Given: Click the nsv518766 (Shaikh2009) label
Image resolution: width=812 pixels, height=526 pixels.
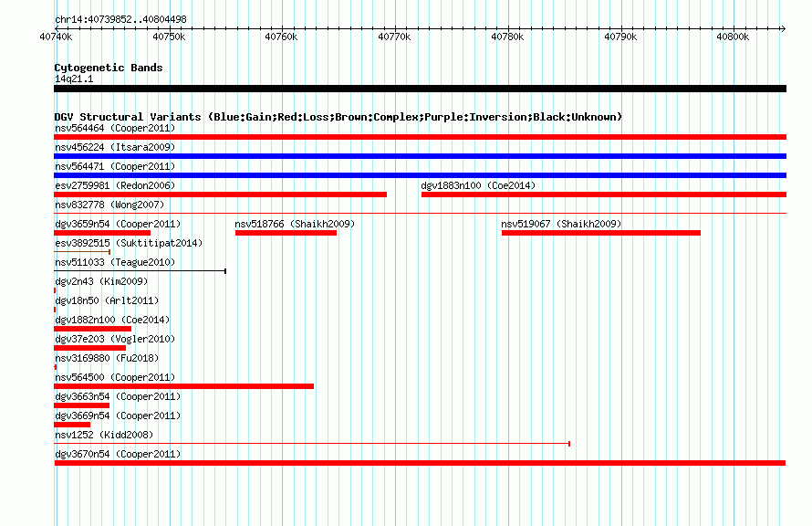Looking at the screenshot, I should (x=295, y=224).
